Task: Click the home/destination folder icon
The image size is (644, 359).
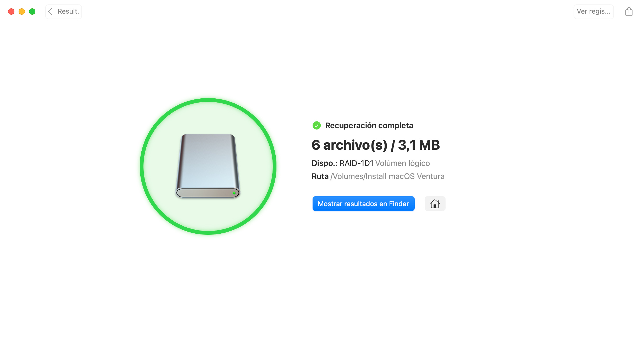Action: 435,203
